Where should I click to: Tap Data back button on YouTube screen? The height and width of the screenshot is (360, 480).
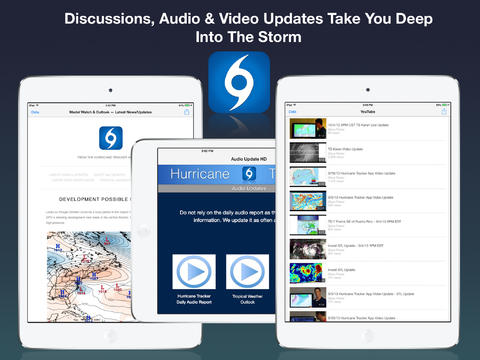[x=292, y=112]
